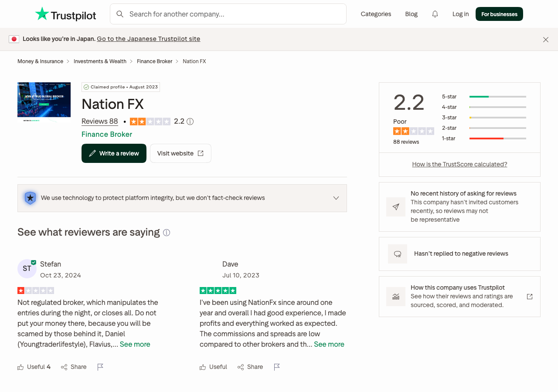Open notifications bell icon
Image resolution: width=558 pixels, height=392 pixels.
point(435,14)
